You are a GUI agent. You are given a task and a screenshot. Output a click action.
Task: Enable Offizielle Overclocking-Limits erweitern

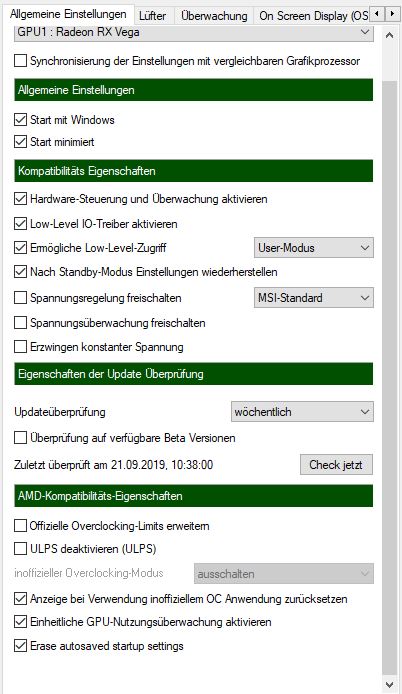20,526
